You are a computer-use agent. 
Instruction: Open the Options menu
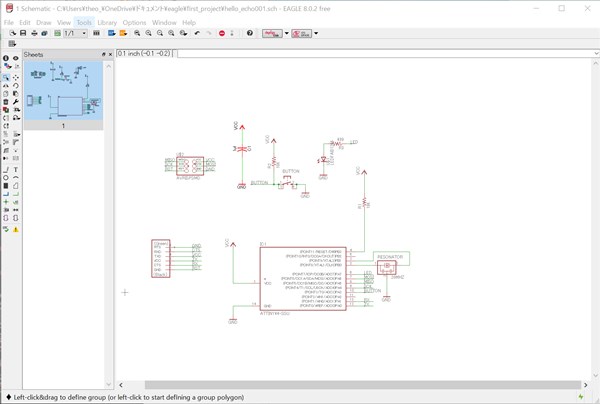click(x=134, y=23)
